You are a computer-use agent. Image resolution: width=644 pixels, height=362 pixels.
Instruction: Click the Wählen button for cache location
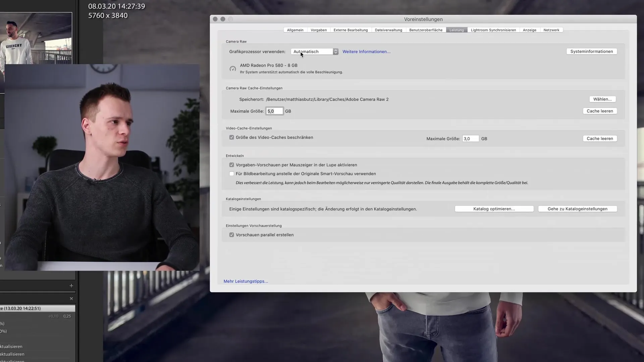point(602,99)
